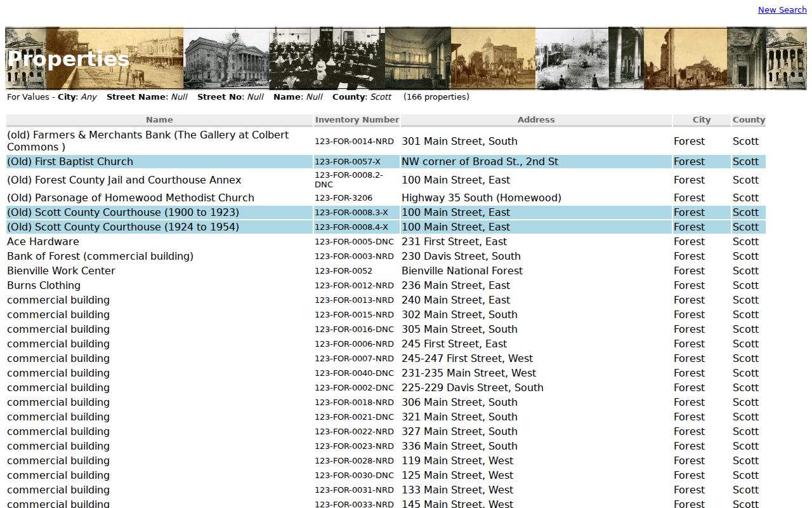Click inventory number 123-FOR-0006-NRD

coord(354,344)
